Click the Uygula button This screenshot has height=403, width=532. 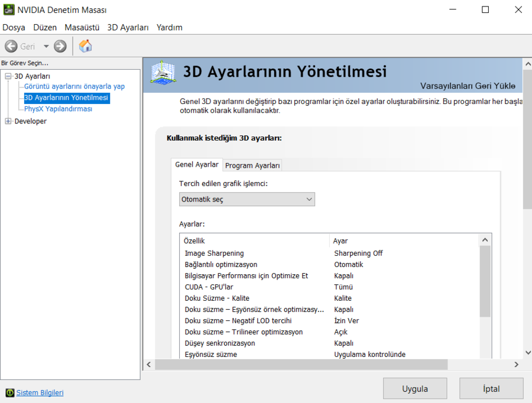[x=415, y=388]
